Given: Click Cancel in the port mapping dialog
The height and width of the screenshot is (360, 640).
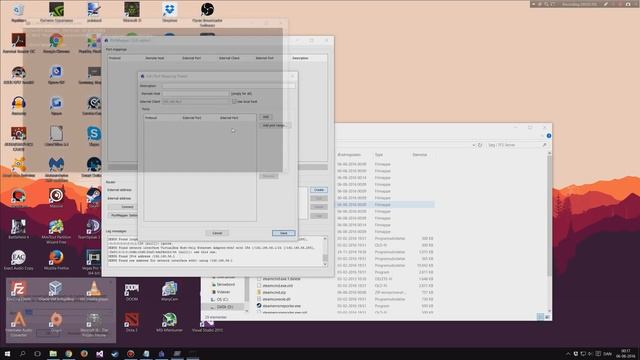Looking at the screenshot, I should (x=217, y=233).
